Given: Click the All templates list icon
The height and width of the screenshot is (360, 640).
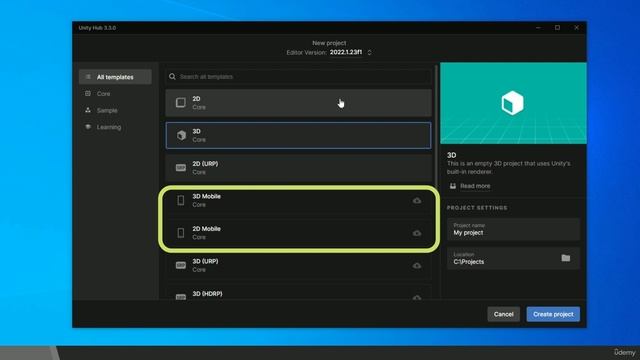Looking at the screenshot, I should 88,77.
